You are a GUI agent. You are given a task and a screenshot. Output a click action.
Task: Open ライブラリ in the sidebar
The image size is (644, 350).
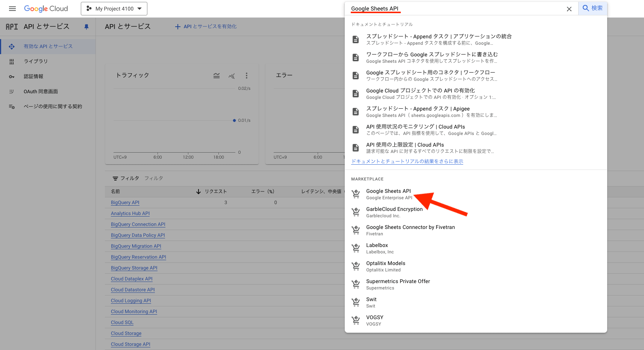[x=36, y=61]
